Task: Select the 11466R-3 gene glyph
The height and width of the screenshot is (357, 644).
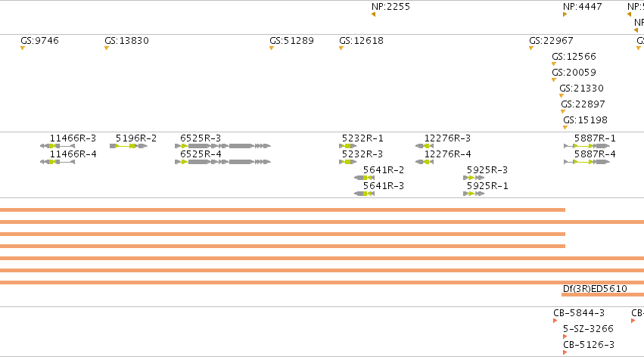Action: (x=58, y=146)
